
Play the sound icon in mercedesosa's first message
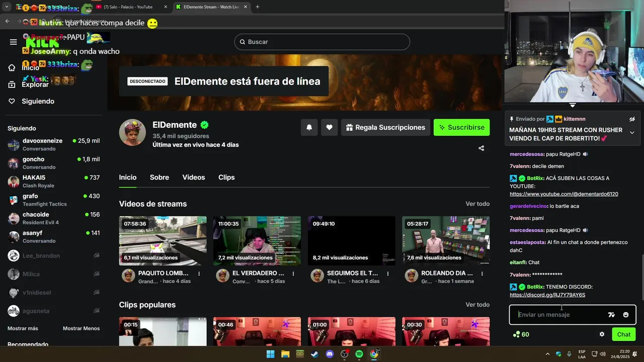[x=585, y=154]
